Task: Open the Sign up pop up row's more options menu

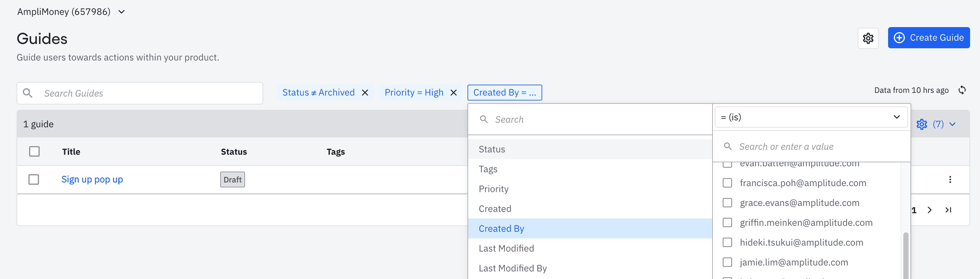Action: (950, 179)
